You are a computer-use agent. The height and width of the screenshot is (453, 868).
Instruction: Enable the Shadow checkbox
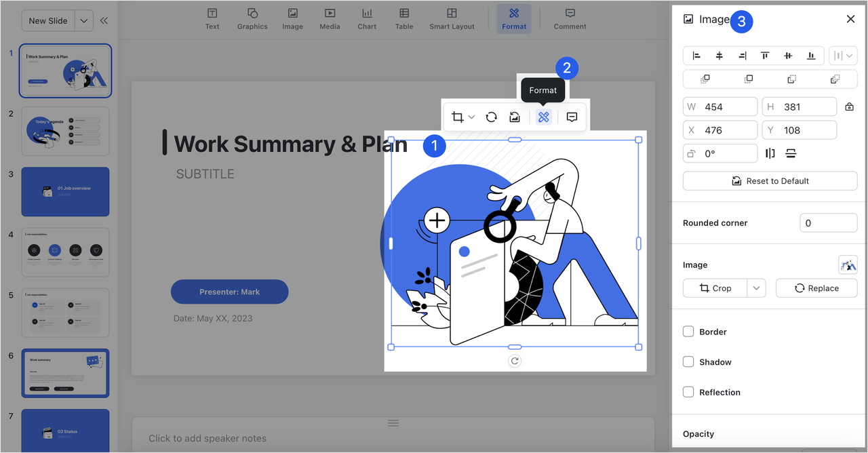688,362
